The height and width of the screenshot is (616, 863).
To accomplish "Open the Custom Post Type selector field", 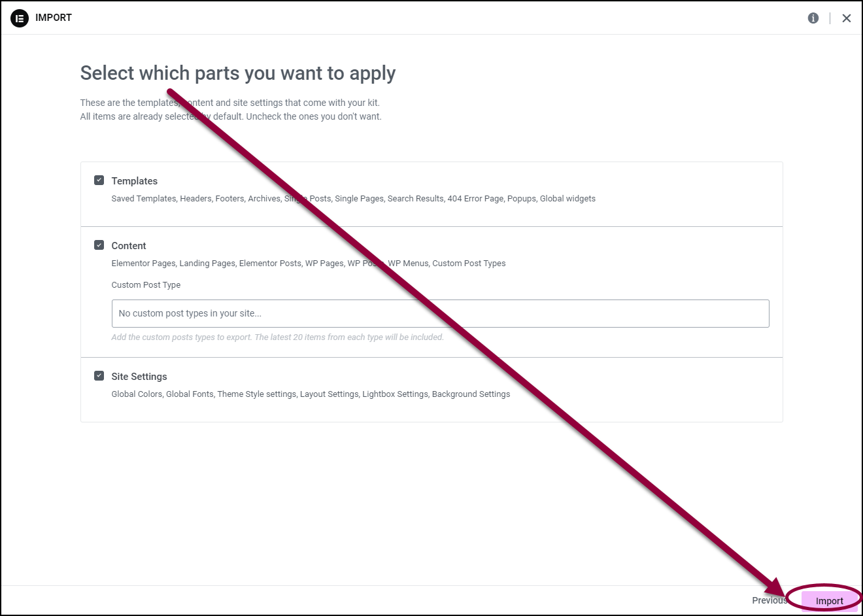I will pyautogui.click(x=440, y=313).
